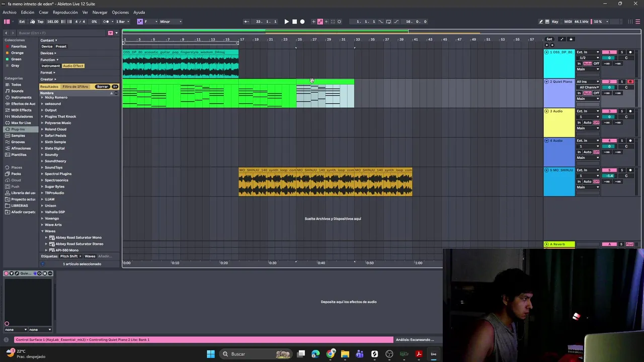Fold the 1 OSS_DP_80 track
This screenshot has width=644, height=362.
(547, 52)
